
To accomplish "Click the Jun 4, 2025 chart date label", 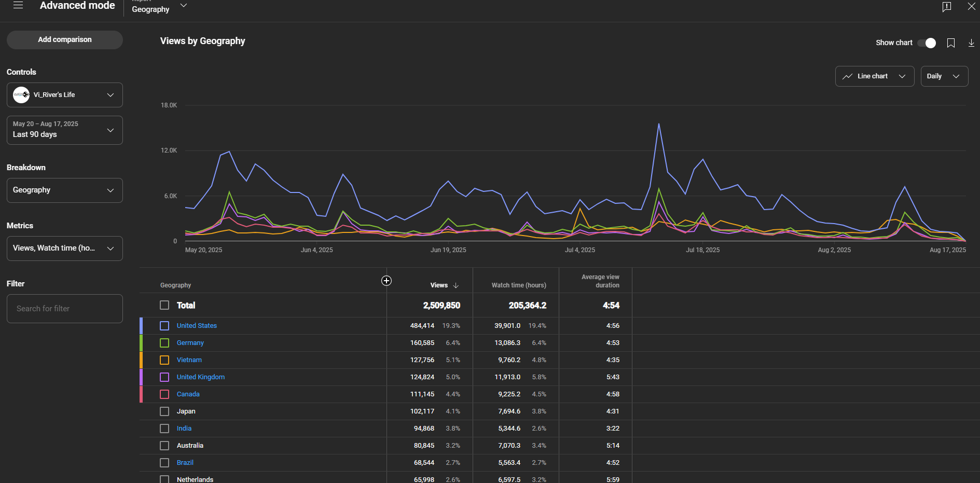I will coord(316,250).
